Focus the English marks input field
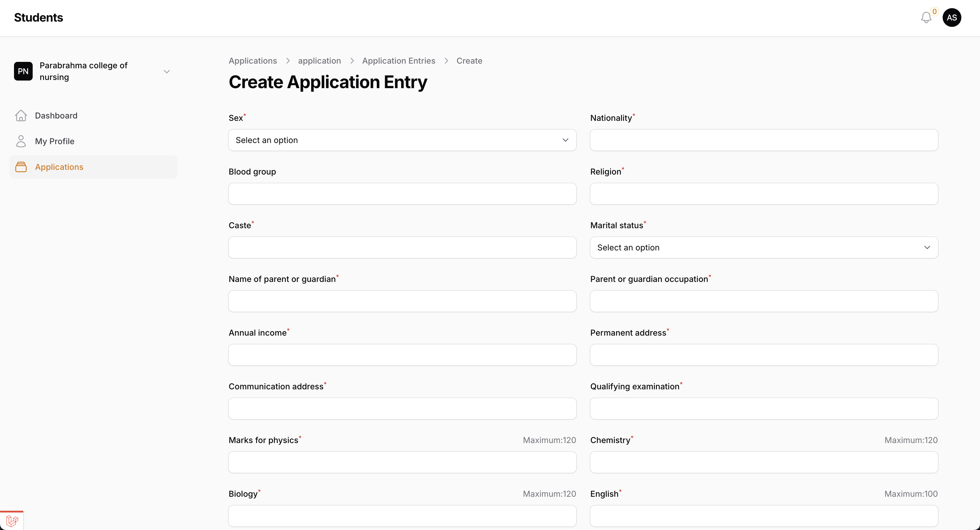 tap(764, 516)
